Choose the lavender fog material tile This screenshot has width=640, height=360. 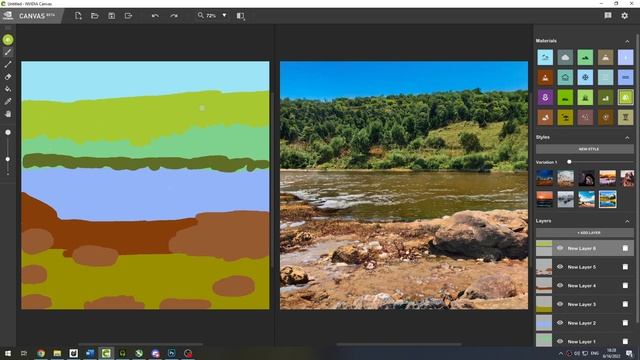(625, 58)
